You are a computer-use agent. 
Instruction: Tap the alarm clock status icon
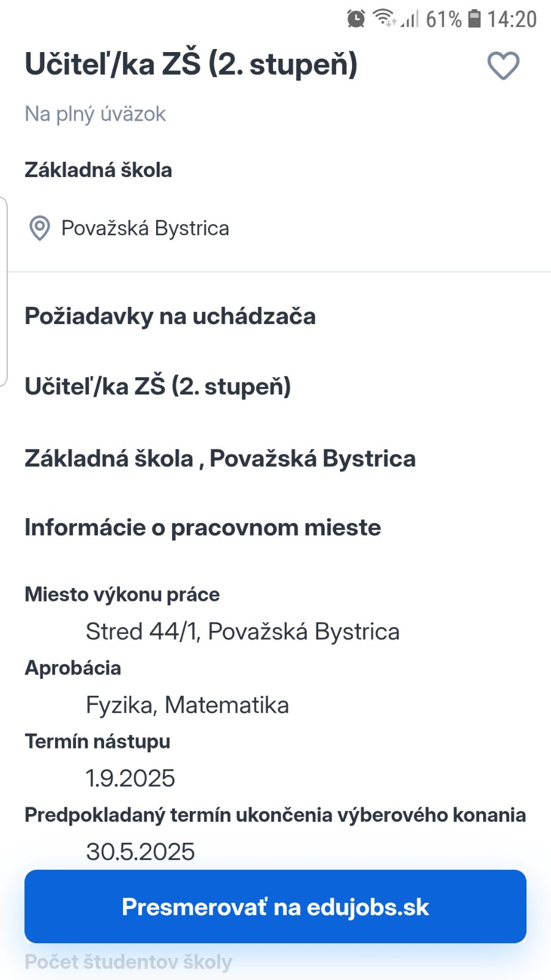coord(356,19)
